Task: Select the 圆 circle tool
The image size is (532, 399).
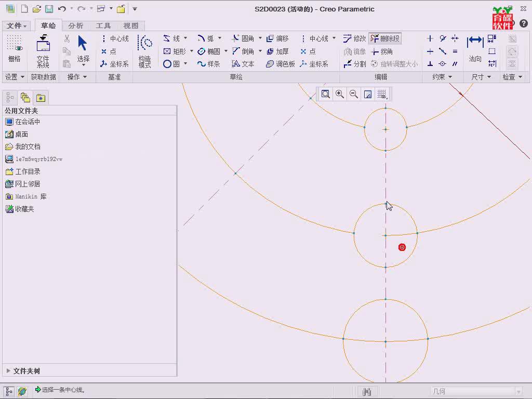Action: pyautogui.click(x=171, y=64)
